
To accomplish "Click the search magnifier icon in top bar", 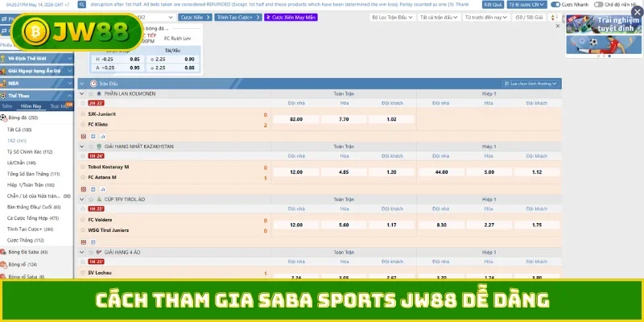I will click(x=82, y=5).
